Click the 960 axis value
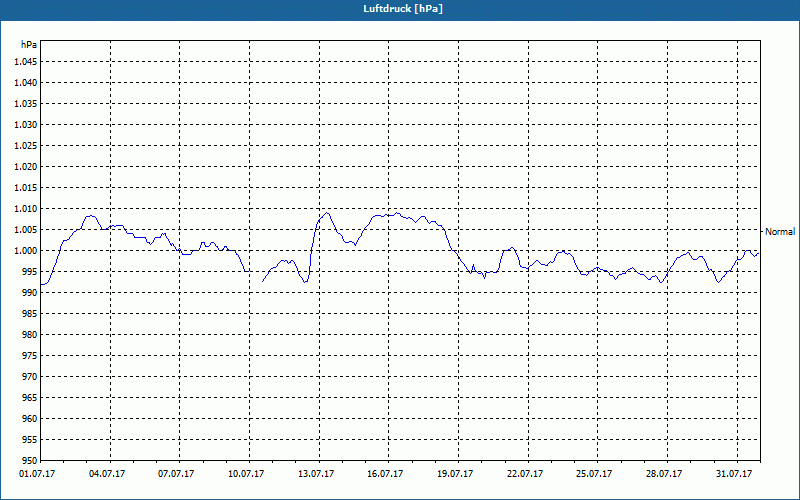Image resolution: width=800 pixels, height=500 pixels. (x=30, y=418)
